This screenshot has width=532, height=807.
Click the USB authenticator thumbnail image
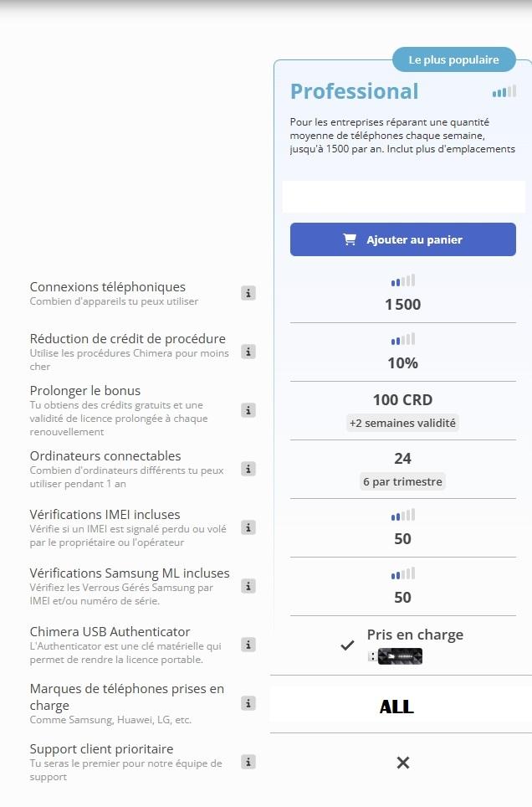[x=399, y=656]
